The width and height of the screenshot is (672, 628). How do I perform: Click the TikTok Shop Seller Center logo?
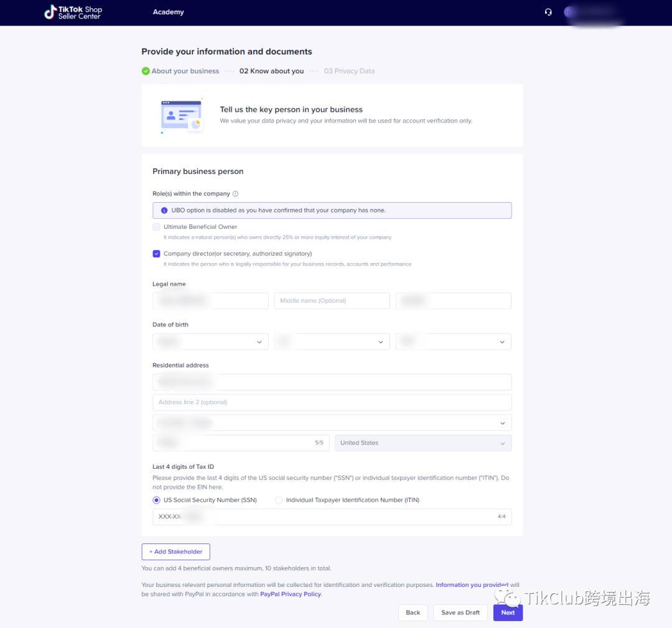click(73, 12)
